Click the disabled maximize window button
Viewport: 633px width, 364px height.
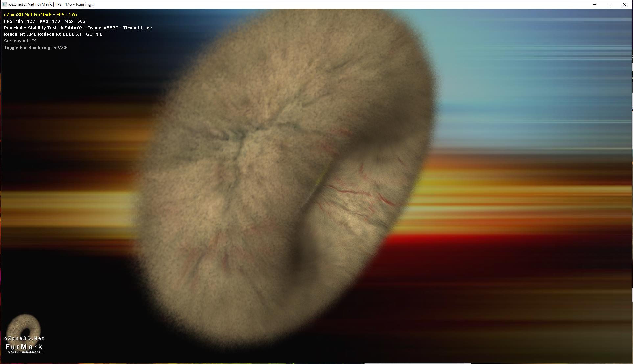tap(609, 4)
